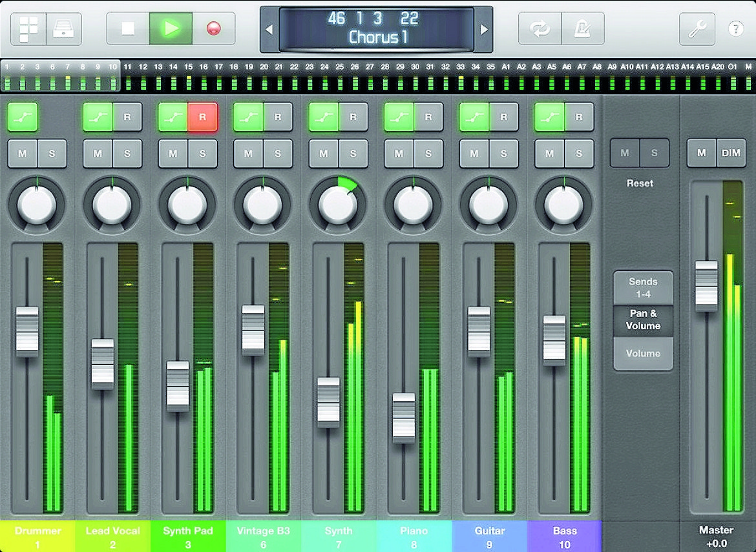Toggle automation on the Vintage B3 channel
This screenshot has height=552, width=756.
pyautogui.click(x=248, y=117)
